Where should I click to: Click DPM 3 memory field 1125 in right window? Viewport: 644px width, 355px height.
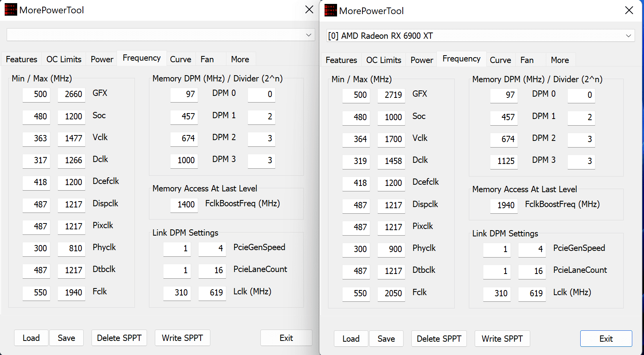[x=504, y=161]
